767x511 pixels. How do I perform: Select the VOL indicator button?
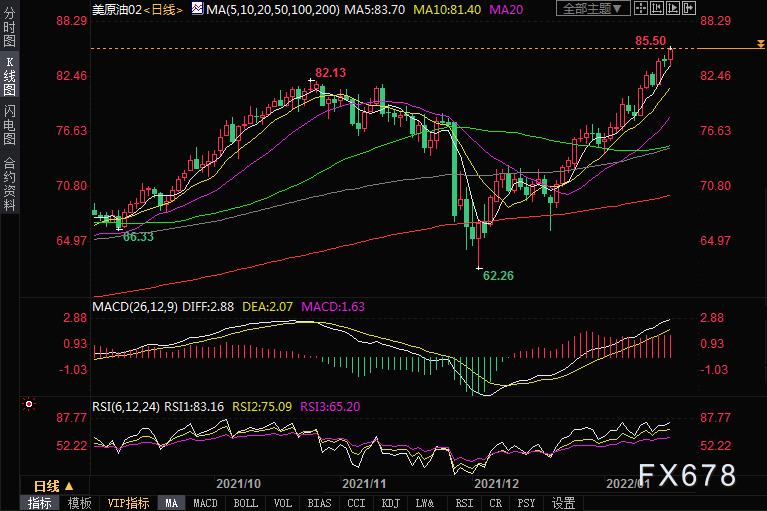click(x=283, y=503)
